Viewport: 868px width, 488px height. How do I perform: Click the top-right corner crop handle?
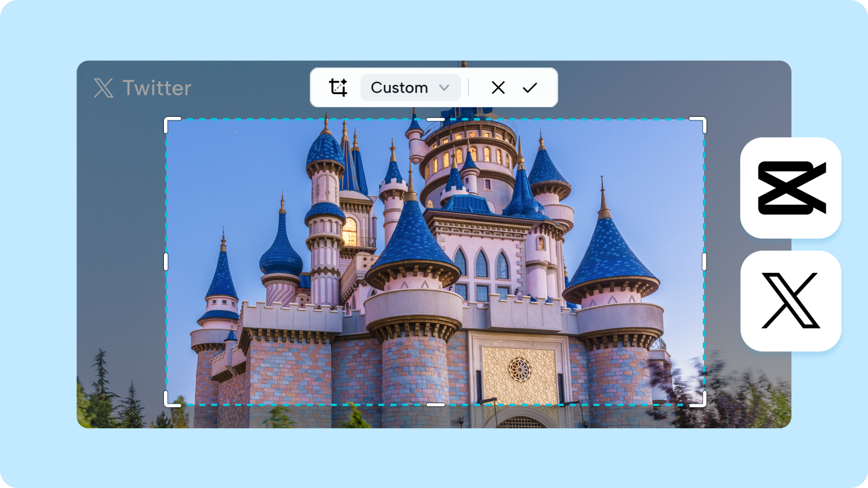click(698, 125)
